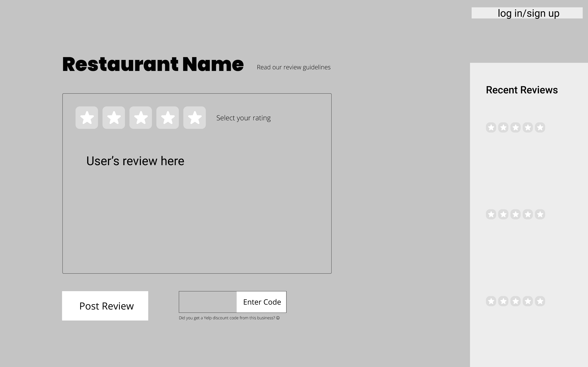The height and width of the screenshot is (367, 588).
Task: Click the Restaurant Name title
Action: 153,64
